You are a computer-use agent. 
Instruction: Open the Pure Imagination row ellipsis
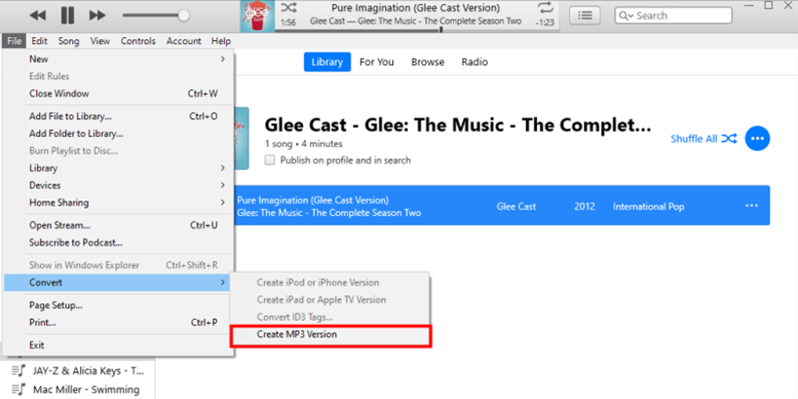pyautogui.click(x=752, y=206)
